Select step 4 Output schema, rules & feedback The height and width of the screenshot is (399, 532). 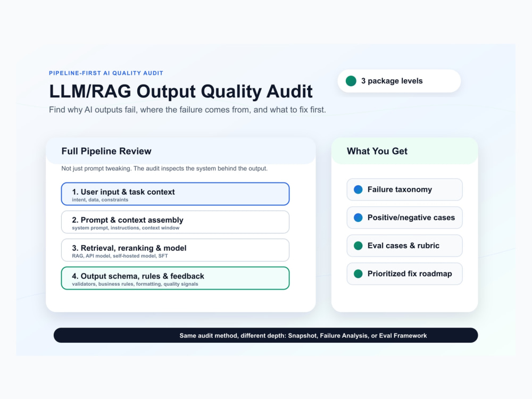[x=175, y=278]
